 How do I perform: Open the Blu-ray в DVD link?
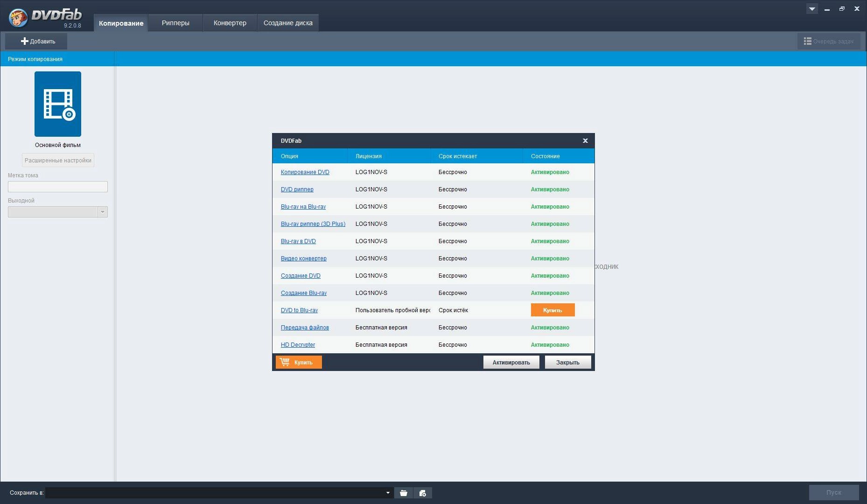tap(298, 241)
